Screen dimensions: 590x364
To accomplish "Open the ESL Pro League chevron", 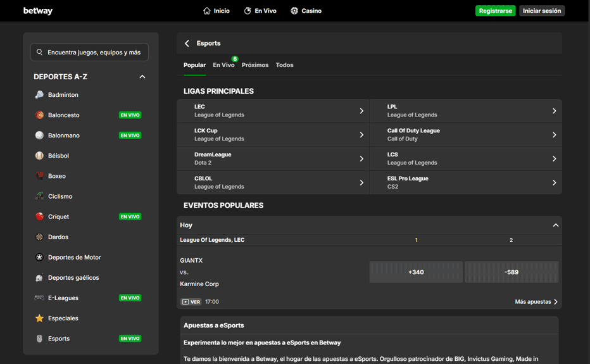I will pyautogui.click(x=554, y=183).
